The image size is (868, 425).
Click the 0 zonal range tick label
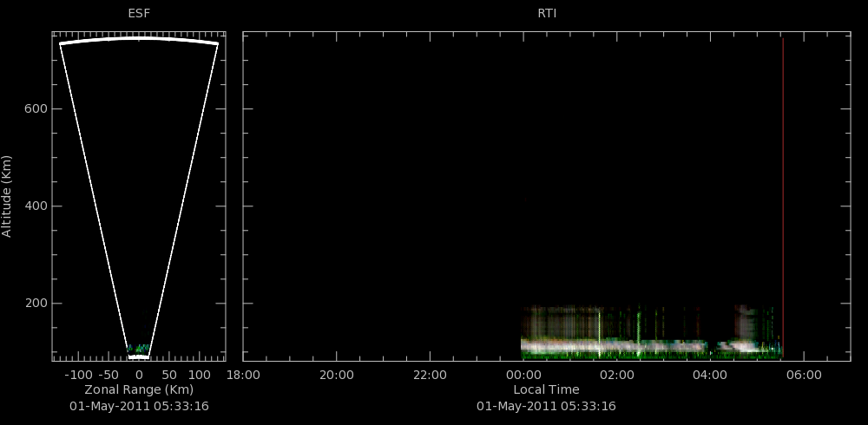[x=139, y=376]
